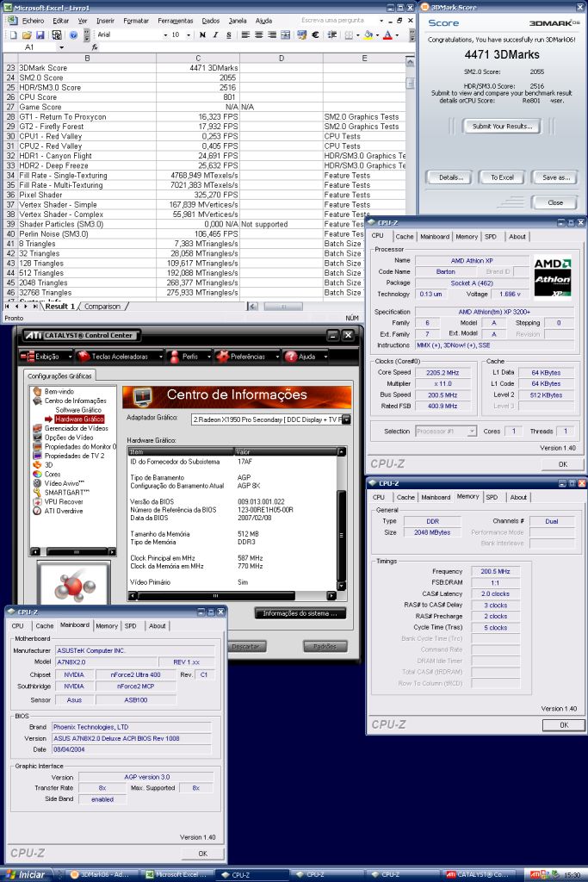Open the Ferramentas menu in Excel

coord(175,21)
